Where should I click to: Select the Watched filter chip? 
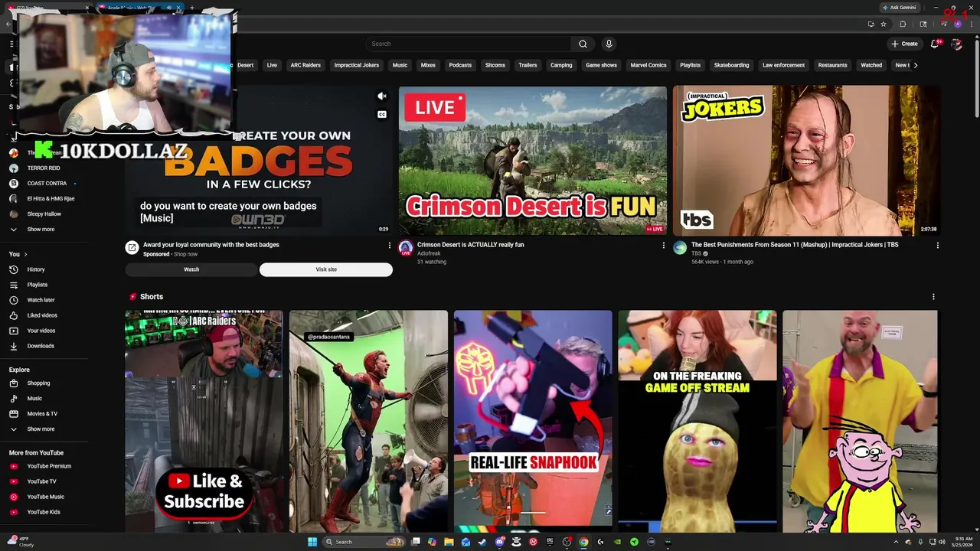coord(871,65)
